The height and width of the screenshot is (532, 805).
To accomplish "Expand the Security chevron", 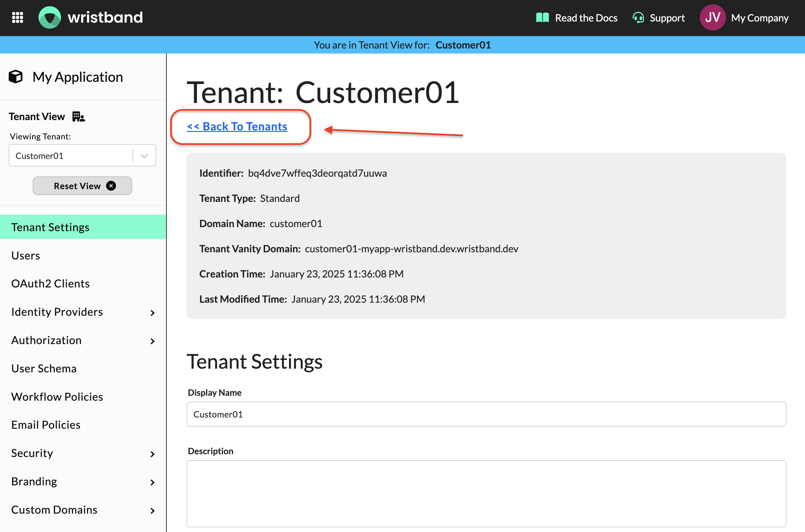I will click(153, 454).
